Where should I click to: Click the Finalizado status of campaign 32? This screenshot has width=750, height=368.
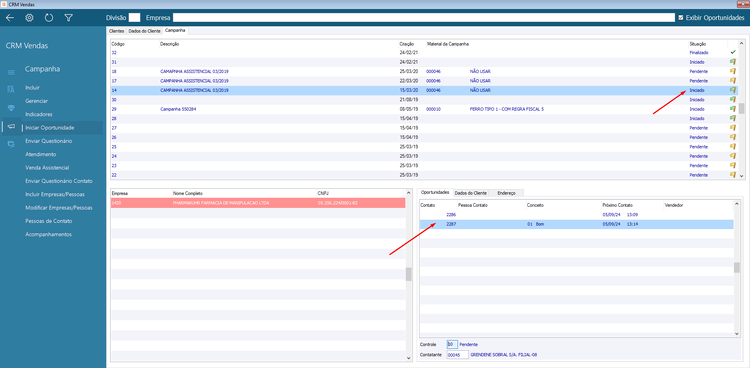pyautogui.click(x=699, y=52)
